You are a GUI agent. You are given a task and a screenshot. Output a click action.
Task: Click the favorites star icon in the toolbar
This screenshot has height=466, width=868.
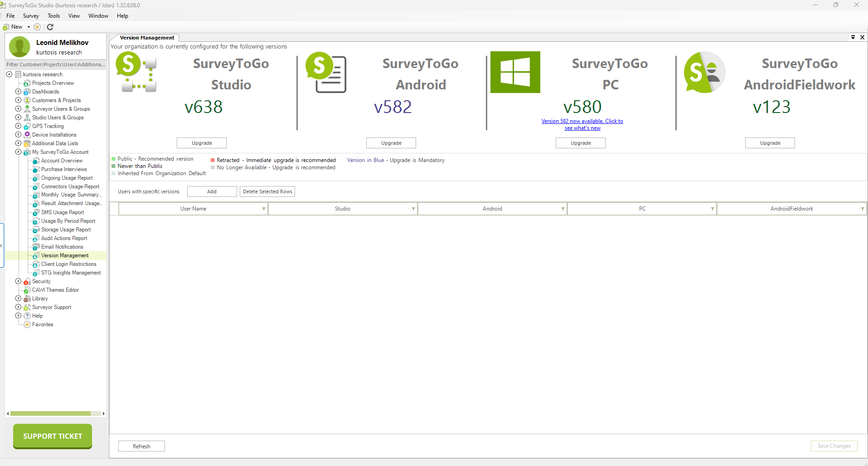coord(37,27)
